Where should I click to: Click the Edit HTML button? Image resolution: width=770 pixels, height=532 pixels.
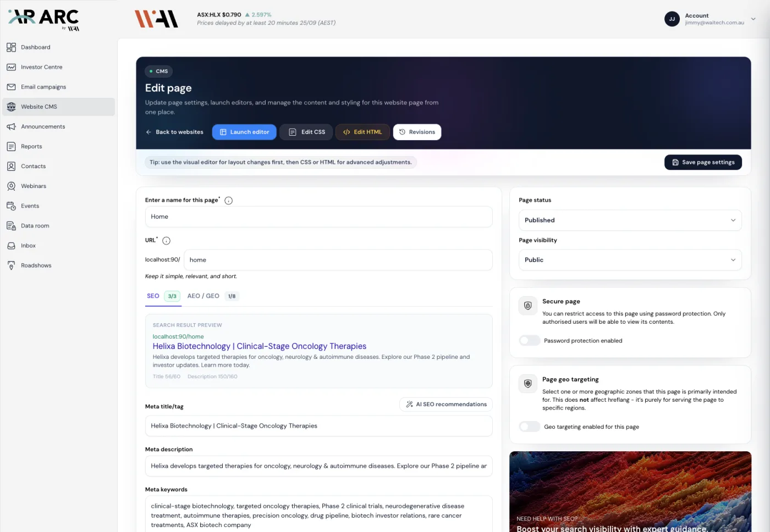pyautogui.click(x=362, y=132)
